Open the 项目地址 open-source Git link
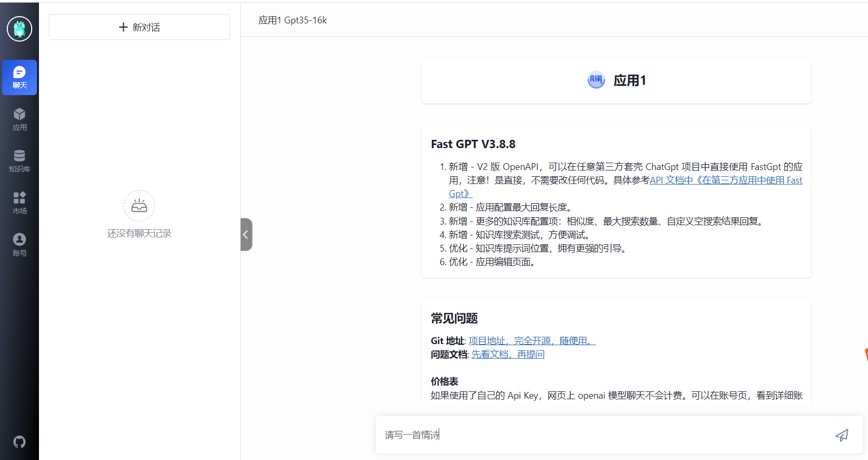 tap(532, 341)
